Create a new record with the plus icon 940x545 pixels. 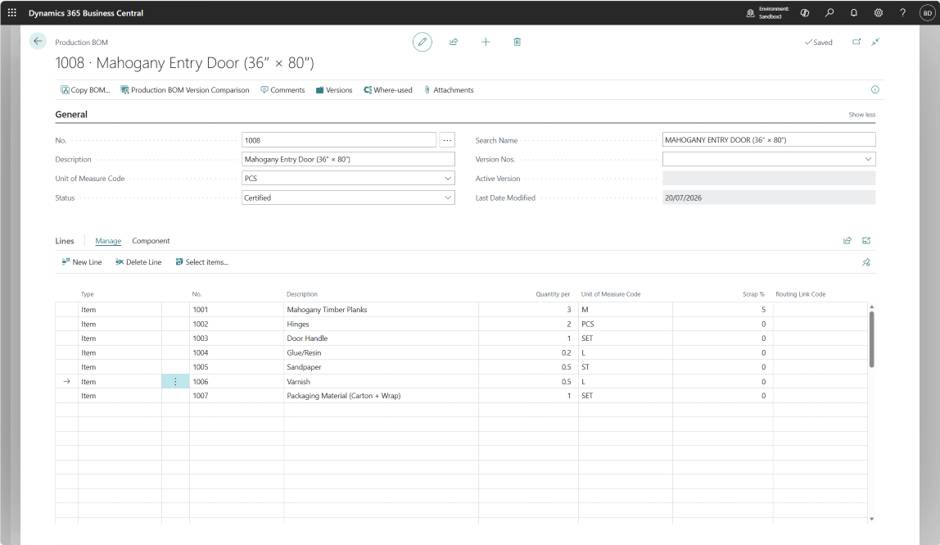pyautogui.click(x=486, y=42)
